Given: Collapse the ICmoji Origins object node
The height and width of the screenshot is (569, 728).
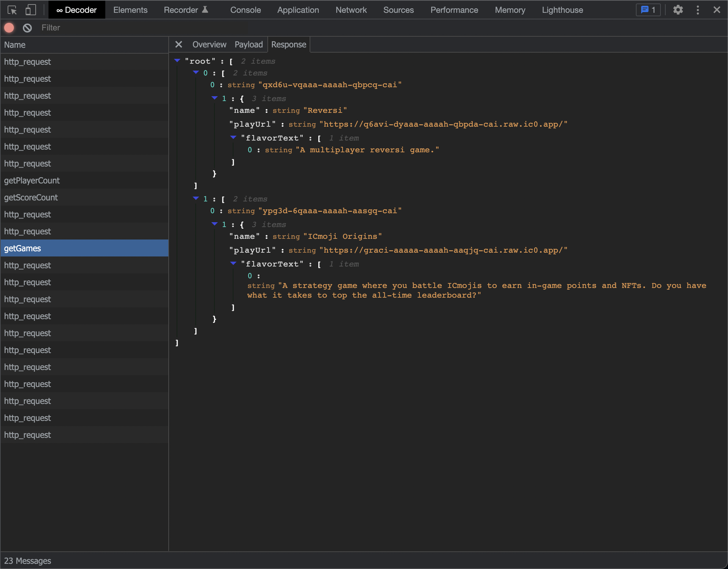Looking at the screenshot, I should [x=215, y=224].
